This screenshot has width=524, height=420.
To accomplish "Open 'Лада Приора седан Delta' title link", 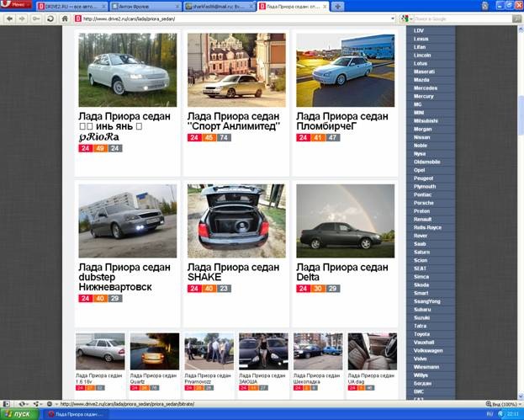I will pos(342,272).
